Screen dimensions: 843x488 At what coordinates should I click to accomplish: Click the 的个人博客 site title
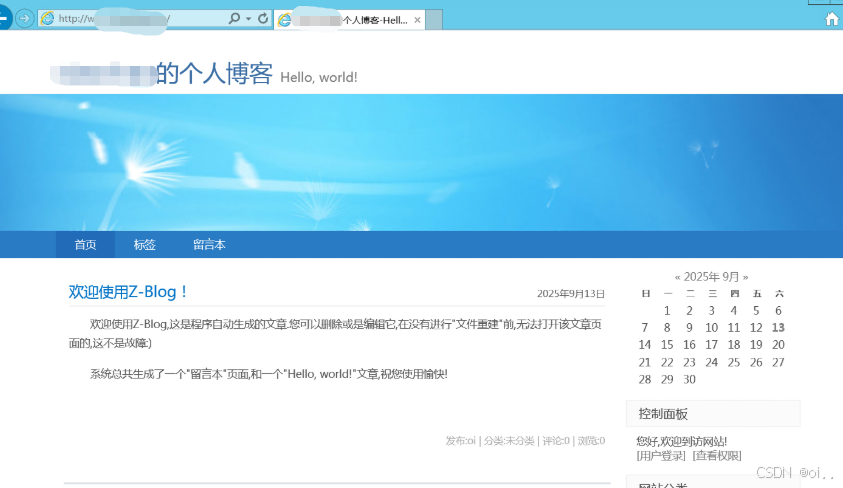point(215,73)
